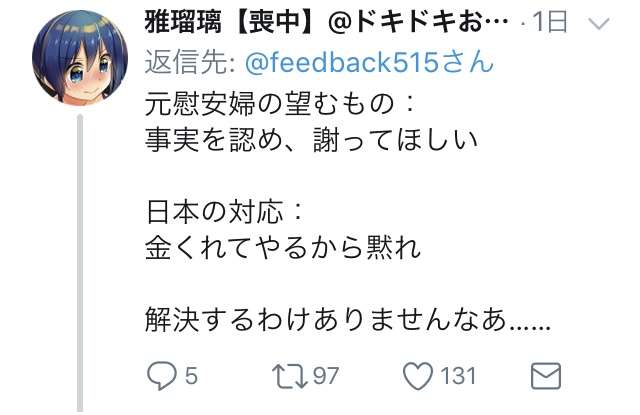Screen dimensions: 640x415
Task: View the 131 likes count
Action: (x=458, y=376)
